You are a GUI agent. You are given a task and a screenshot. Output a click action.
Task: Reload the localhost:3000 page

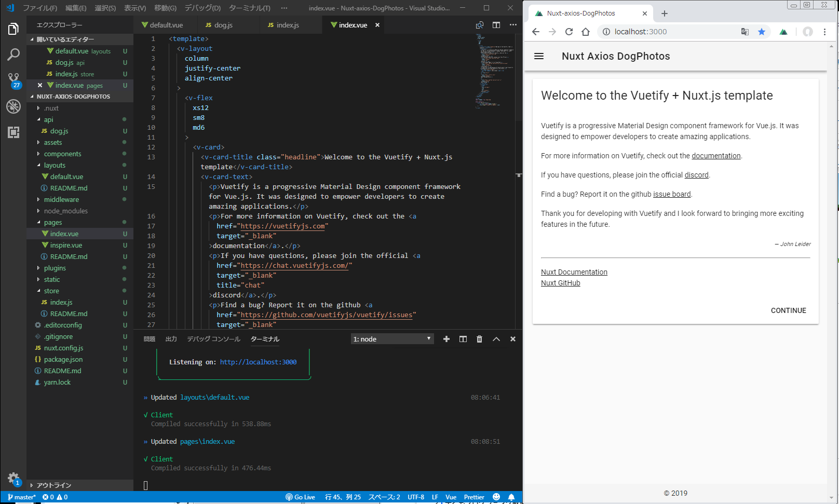pos(569,32)
